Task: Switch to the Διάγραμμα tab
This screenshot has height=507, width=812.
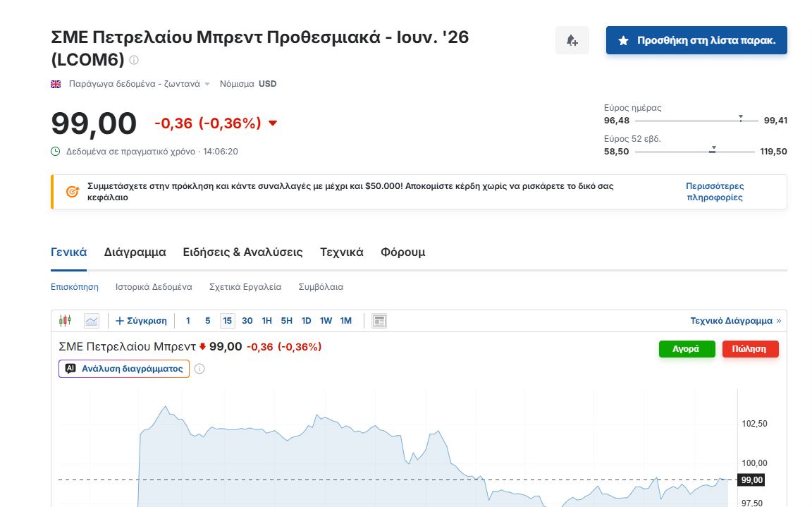Action: [135, 252]
